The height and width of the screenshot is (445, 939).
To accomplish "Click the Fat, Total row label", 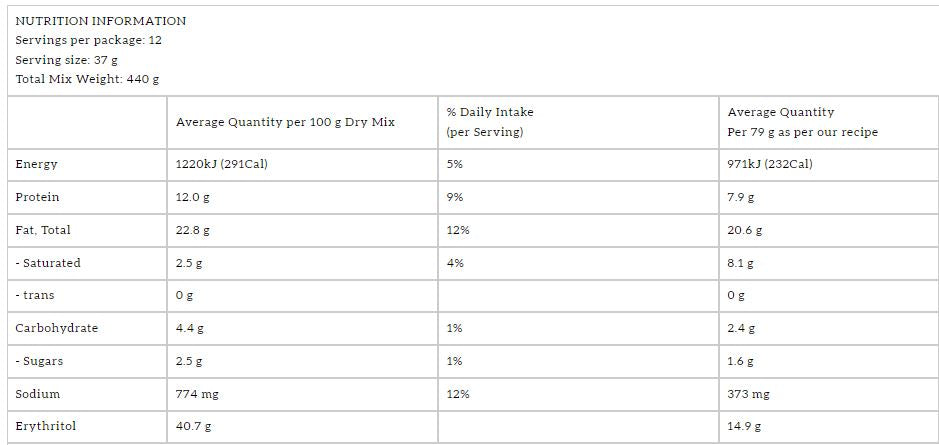I will 43,230.
